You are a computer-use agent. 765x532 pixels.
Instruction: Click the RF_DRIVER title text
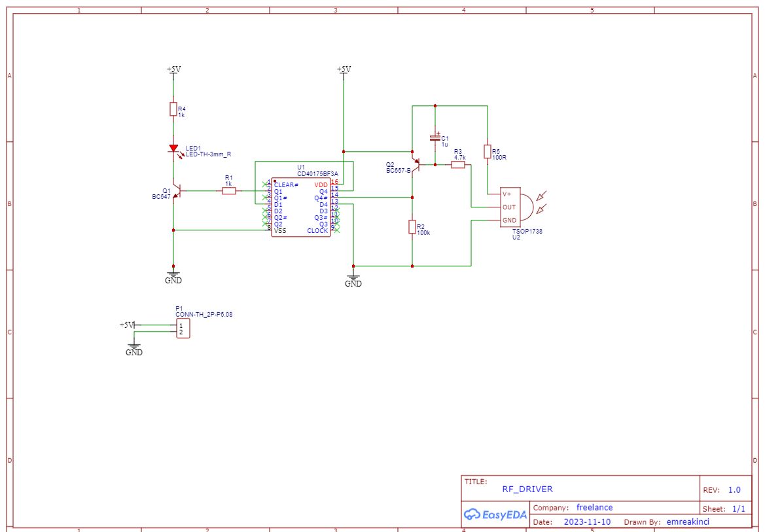coord(527,489)
